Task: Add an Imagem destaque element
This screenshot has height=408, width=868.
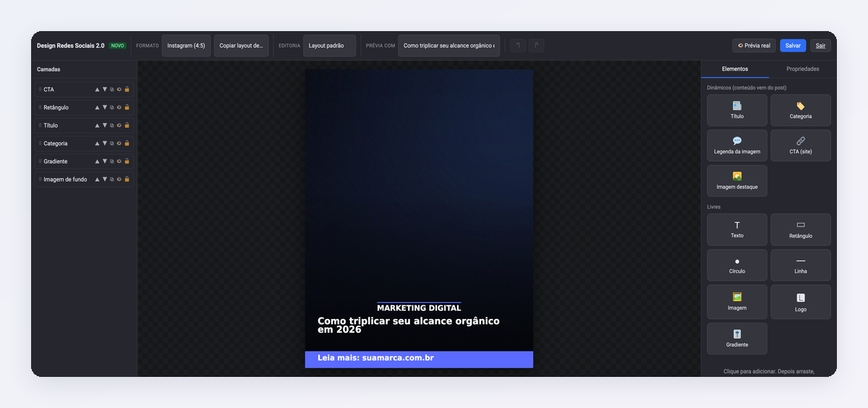Action: pos(737,181)
